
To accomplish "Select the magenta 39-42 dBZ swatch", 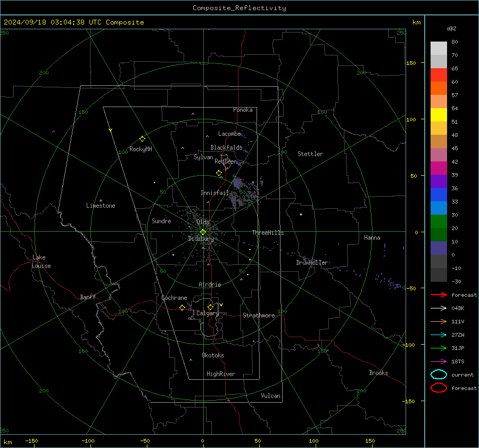I will 439,168.
